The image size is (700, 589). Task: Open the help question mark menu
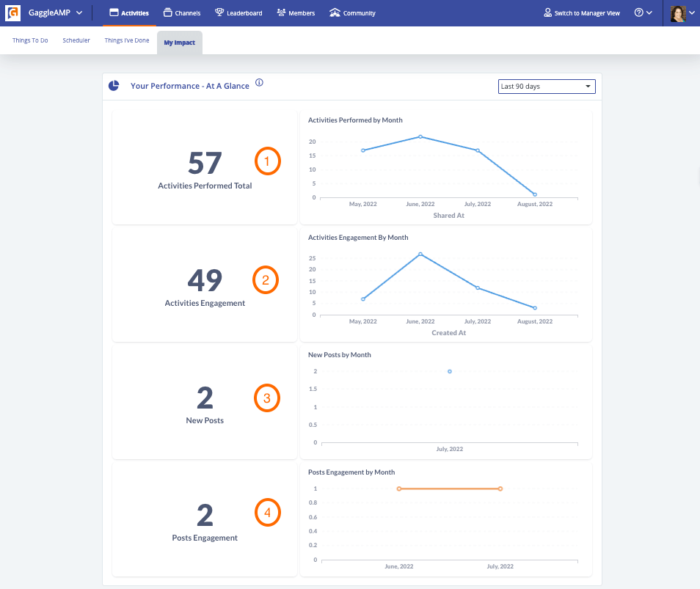point(644,12)
